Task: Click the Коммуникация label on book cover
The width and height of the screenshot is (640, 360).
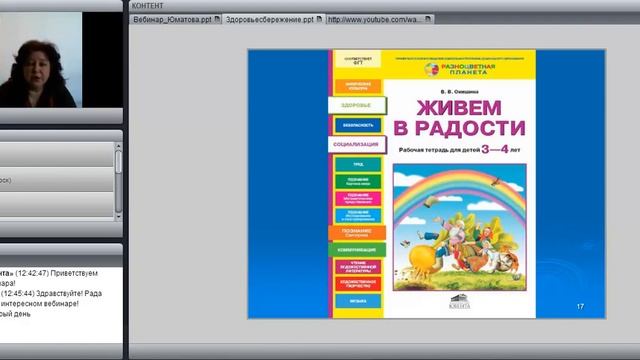Action: (x=357, y=250)
